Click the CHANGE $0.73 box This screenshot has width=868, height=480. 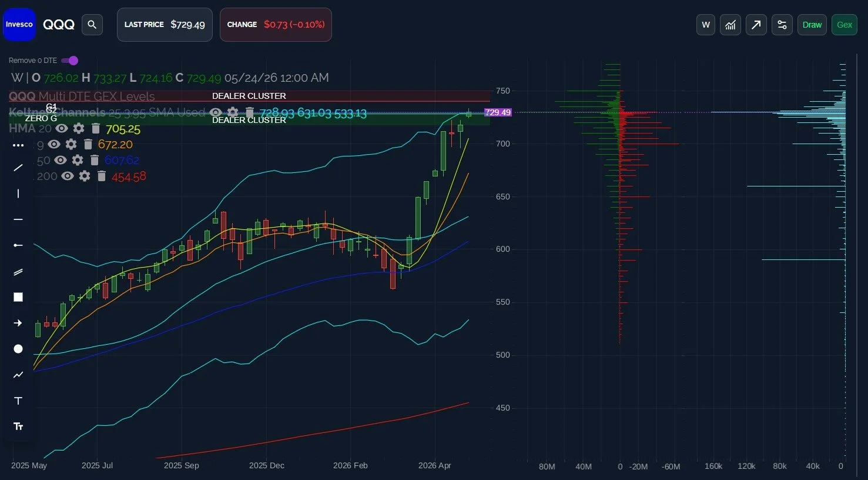276,25
